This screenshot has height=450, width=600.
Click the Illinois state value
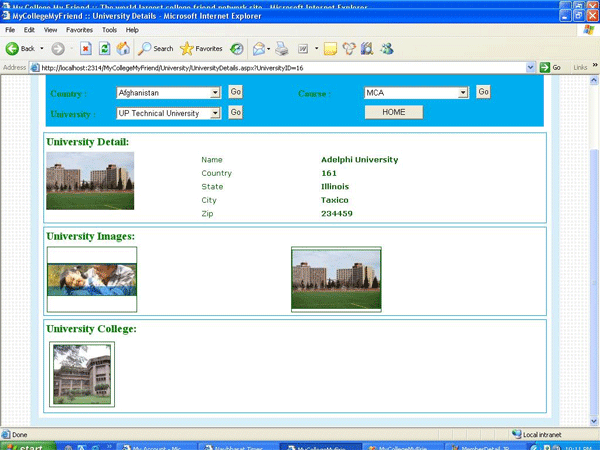[335, 186]
